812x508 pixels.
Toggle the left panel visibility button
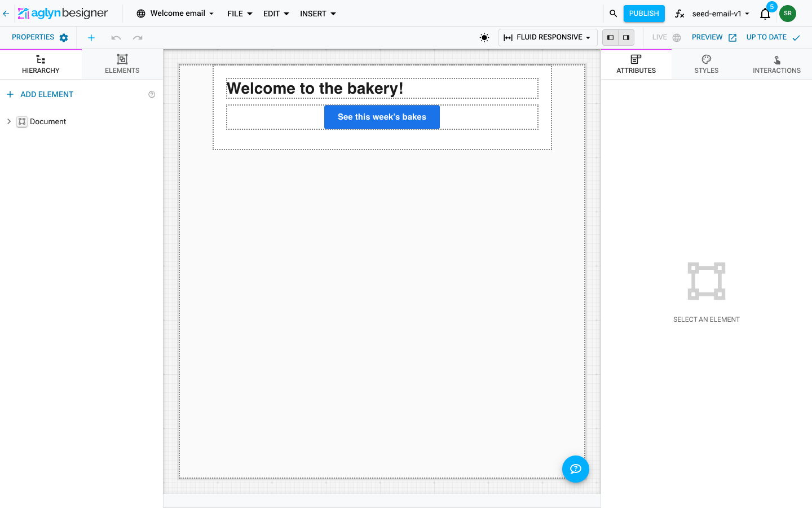610,37
